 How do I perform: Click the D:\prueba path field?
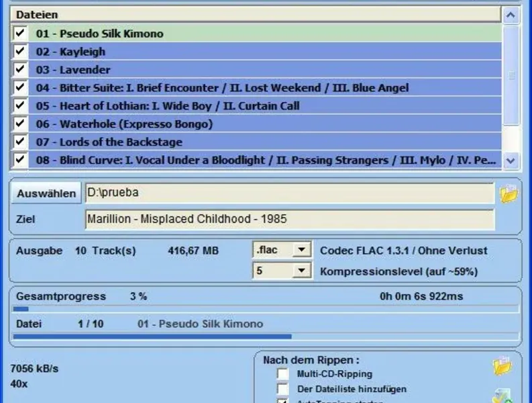pos(289,193)
